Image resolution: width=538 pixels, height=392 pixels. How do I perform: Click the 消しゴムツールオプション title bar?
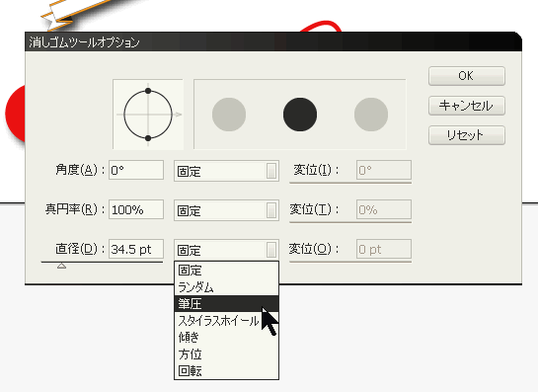[x=273, y=41]
